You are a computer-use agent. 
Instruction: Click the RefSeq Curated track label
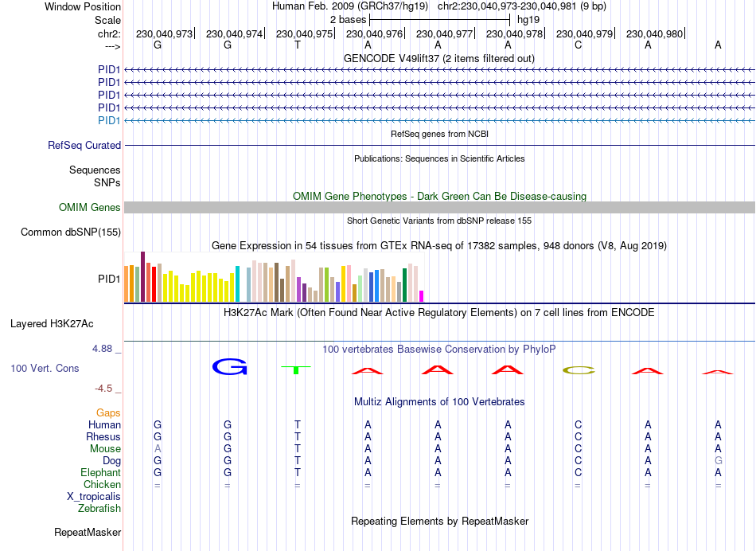pyautogui.click(x=84, y=145)
